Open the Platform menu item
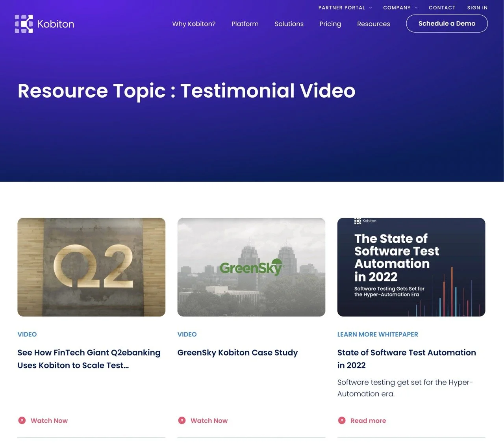The width and height of the screenshot is (504, 446). tap(245, 24)
